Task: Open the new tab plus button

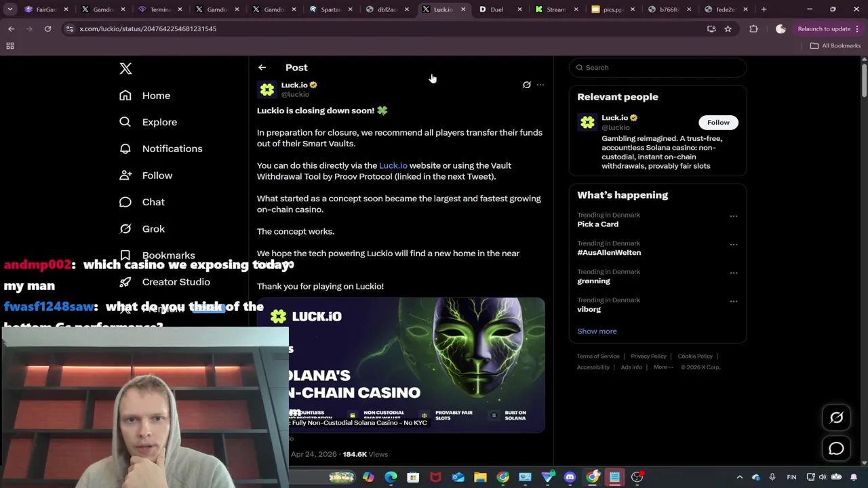Action: (764, 9)
